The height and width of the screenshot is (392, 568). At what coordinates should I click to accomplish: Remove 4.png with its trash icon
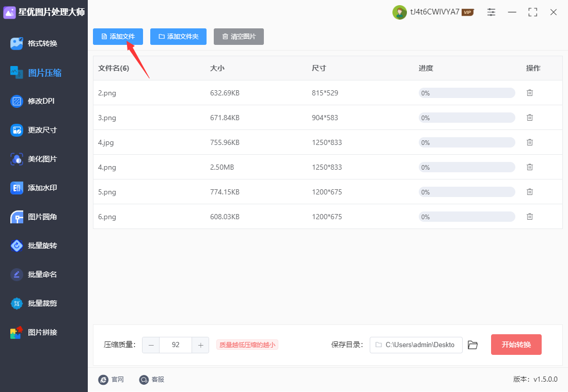click(x=530, y=167)
